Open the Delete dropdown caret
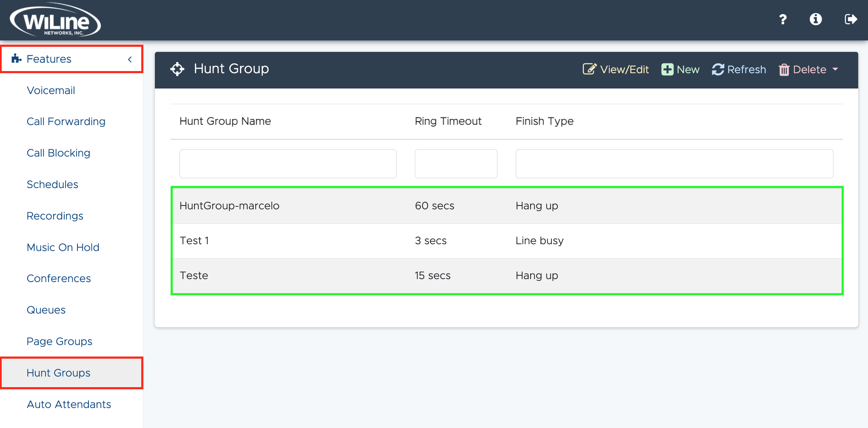 tap(835, 69)
